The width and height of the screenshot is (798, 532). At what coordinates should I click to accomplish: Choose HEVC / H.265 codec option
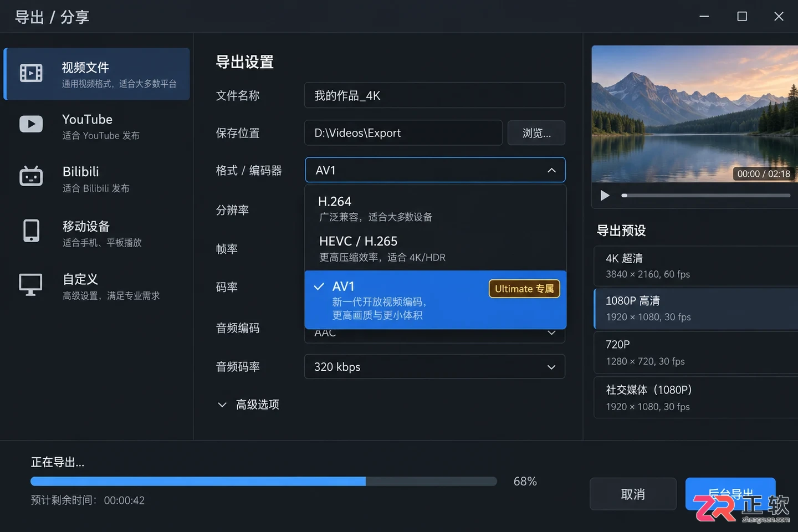[436, 249]
